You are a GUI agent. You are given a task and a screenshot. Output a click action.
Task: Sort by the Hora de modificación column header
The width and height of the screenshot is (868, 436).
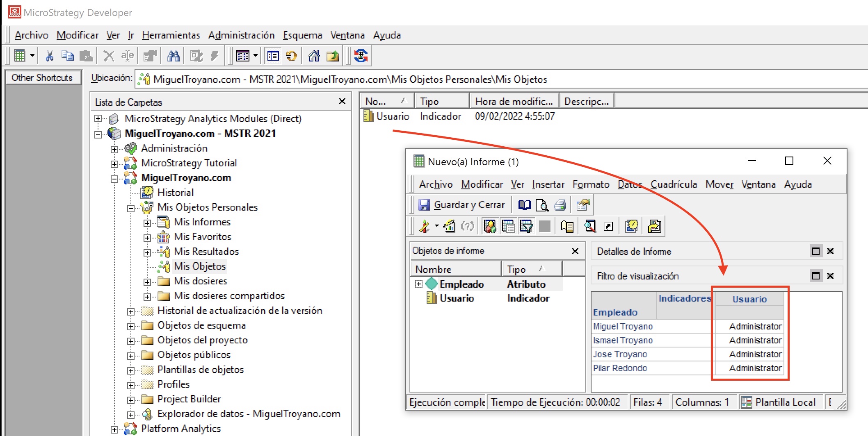pos(514,101)
